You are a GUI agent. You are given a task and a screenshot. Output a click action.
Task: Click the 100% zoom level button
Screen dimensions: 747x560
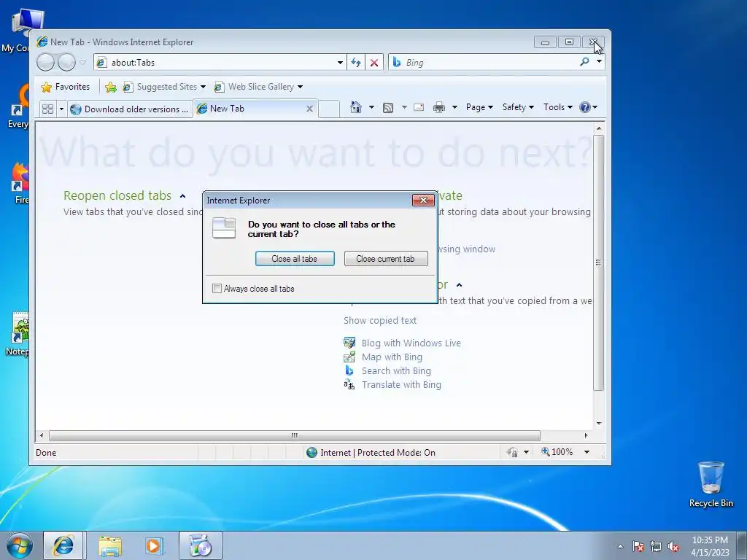pyautogui.click(x=557, y=452)
